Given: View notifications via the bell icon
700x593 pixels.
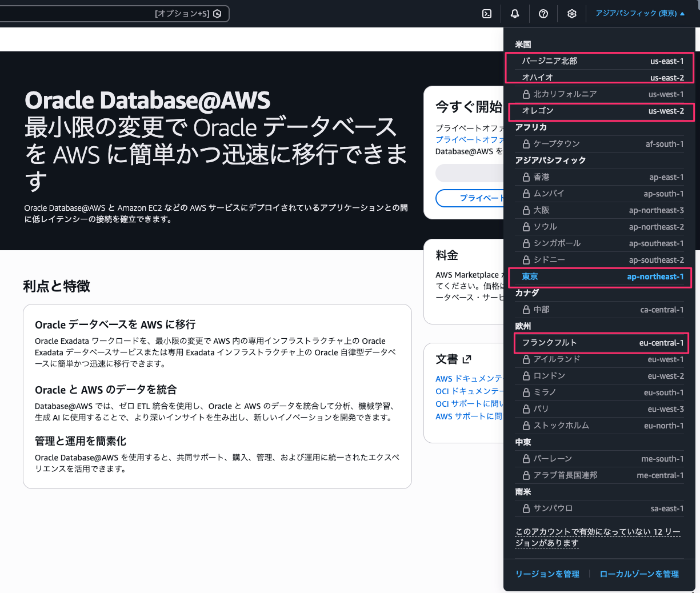Looking at the screenshot, I should [x=514, y=13].
